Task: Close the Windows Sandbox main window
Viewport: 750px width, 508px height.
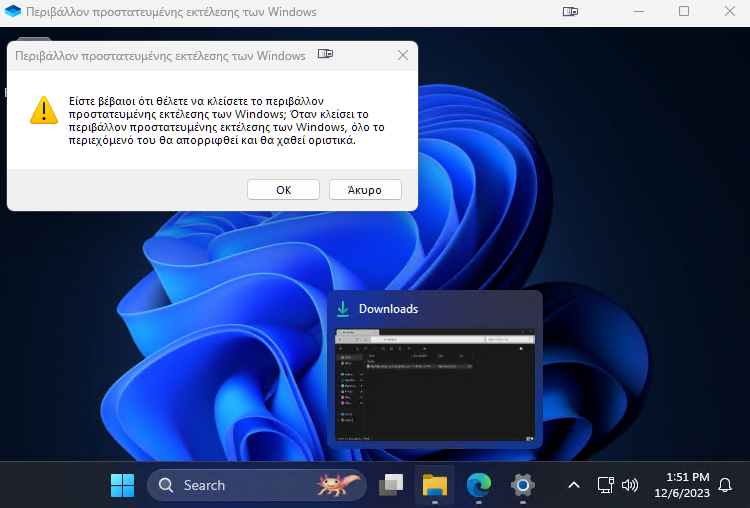Action: (x=729, y=11)
